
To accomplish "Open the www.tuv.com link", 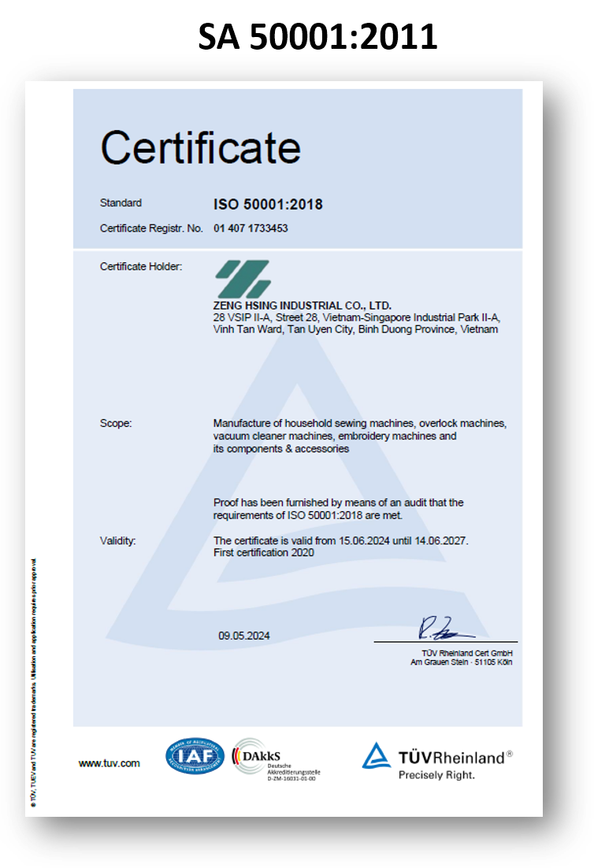I will 109,763.
